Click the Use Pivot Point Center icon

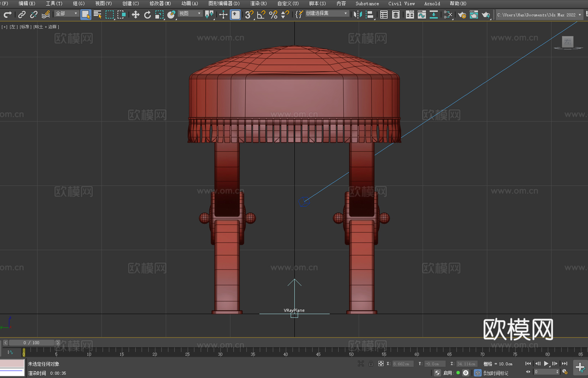209,14
